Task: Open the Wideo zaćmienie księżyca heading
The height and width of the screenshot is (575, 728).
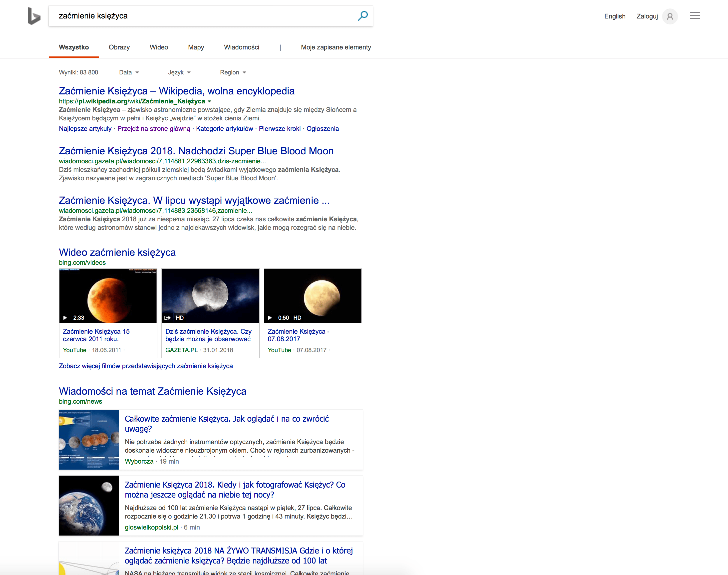Action: [x=117, y=252]
